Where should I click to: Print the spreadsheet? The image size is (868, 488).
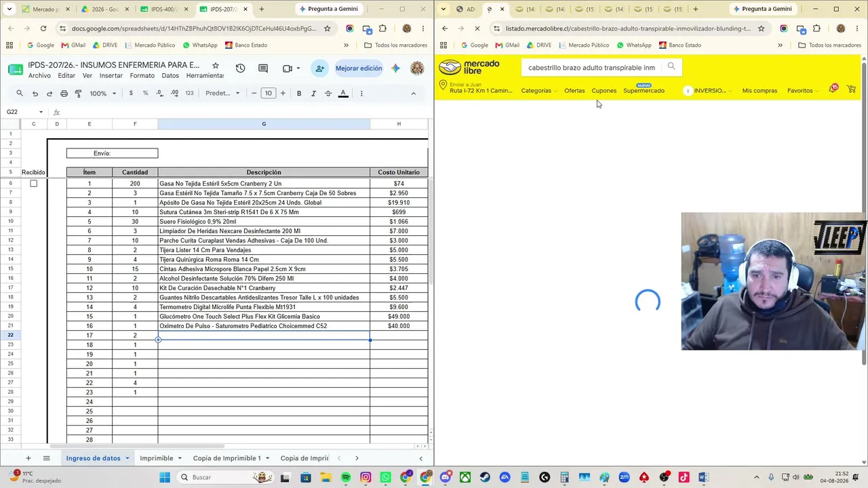tap(64, 94)
